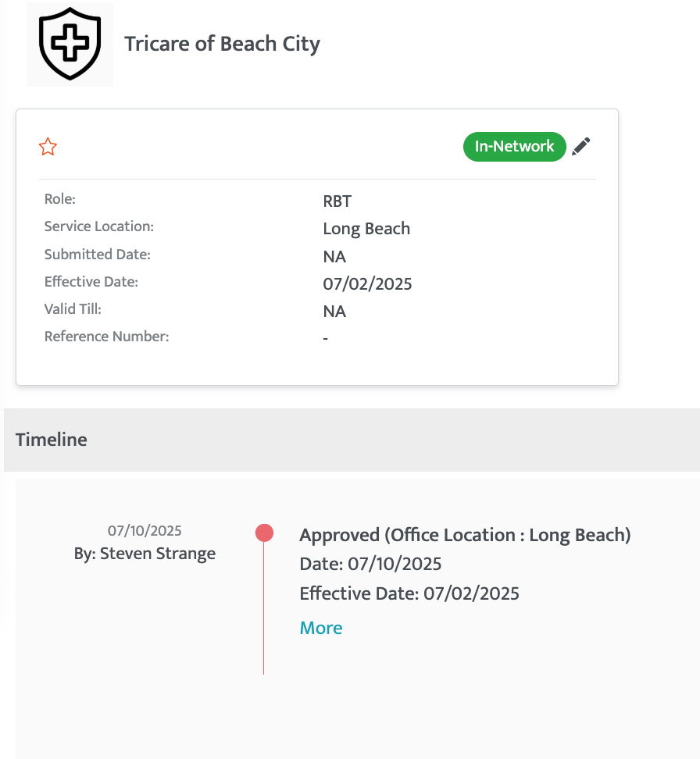Click the red timeline marker dot
700x759 pixels.
[x=264, y=533]
